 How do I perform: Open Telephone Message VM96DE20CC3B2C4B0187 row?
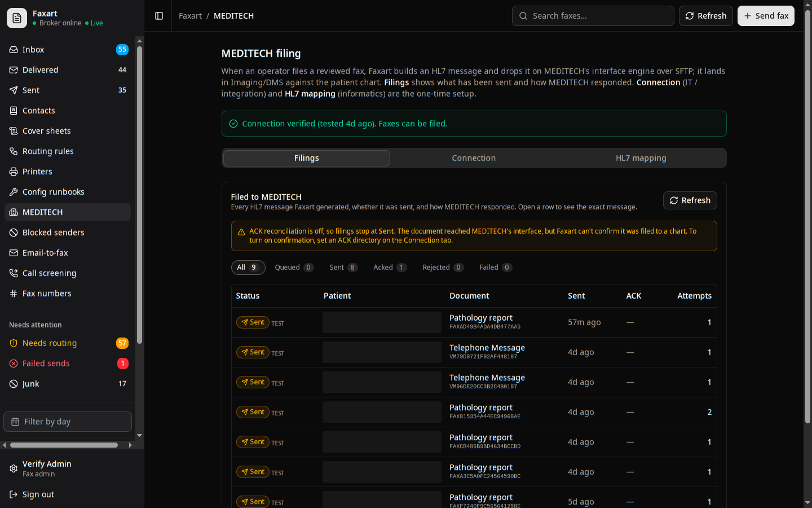474,382
